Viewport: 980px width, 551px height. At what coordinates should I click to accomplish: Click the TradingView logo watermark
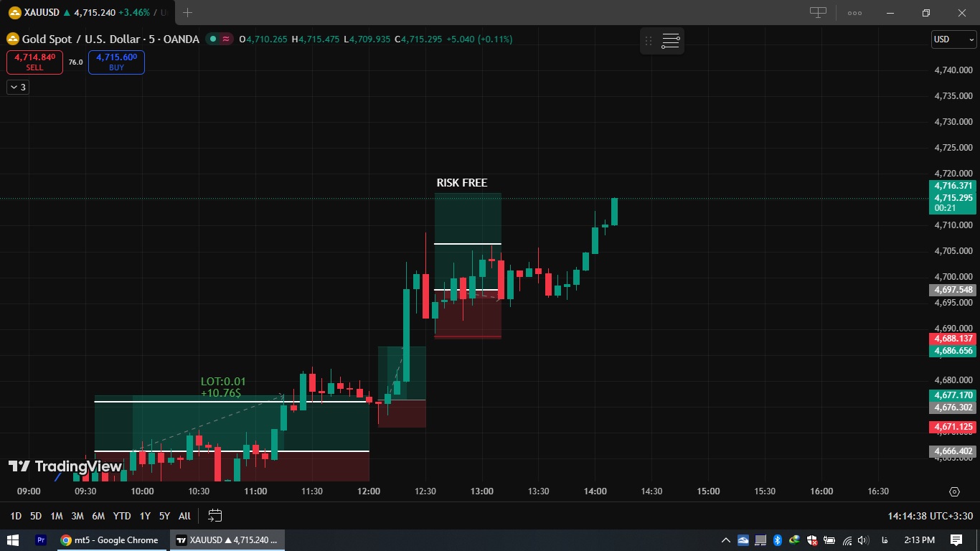pyautogui.click(x=65, y=466)
